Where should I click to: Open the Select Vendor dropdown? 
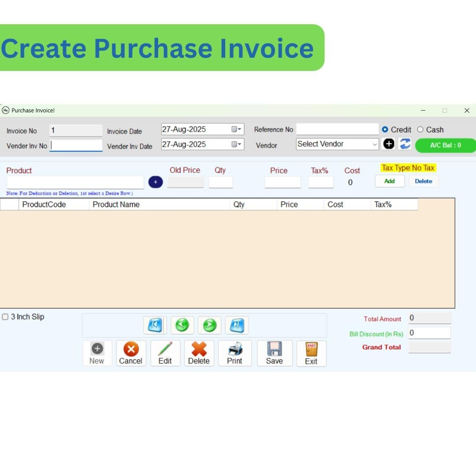[x=337, y=144]
